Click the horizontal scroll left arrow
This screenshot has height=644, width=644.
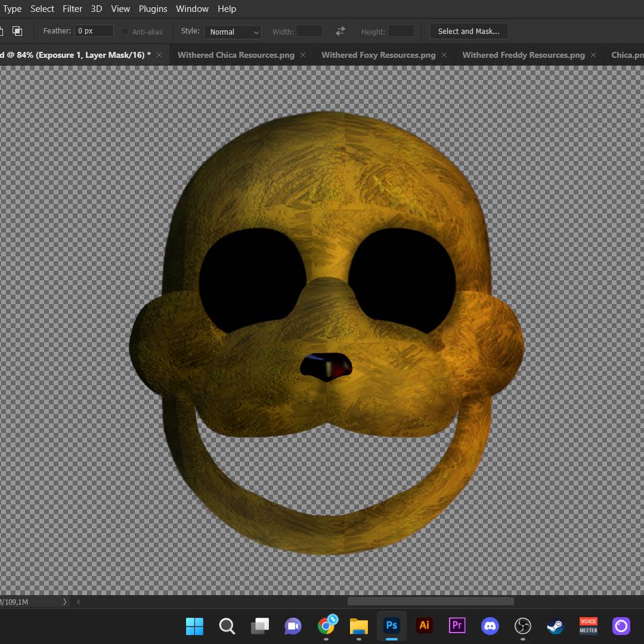click(79, 602)
